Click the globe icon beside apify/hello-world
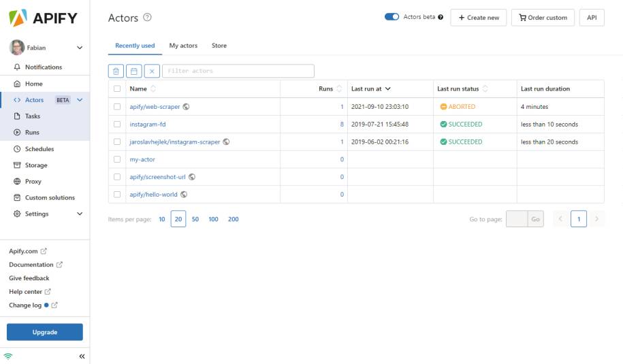623x364 pixels. (x=184, y=194)
